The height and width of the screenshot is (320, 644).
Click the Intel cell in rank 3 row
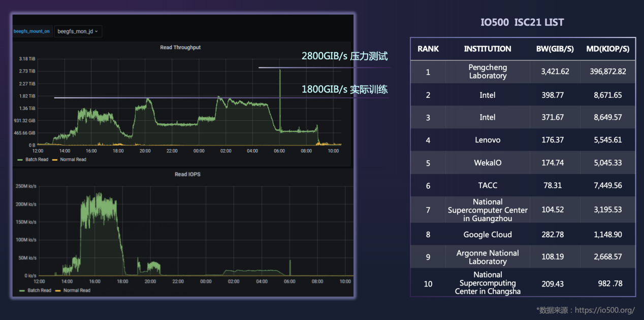[488, 118]
